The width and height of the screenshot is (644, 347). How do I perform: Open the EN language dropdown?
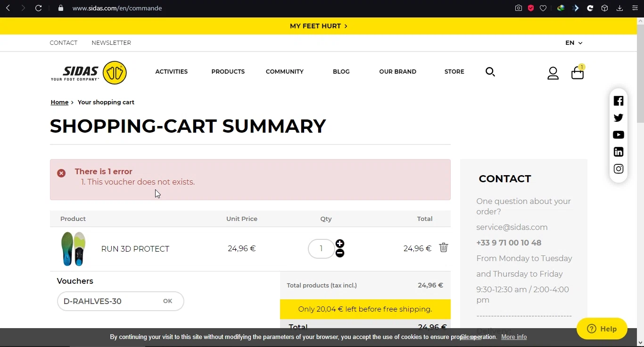coord(574,43)
